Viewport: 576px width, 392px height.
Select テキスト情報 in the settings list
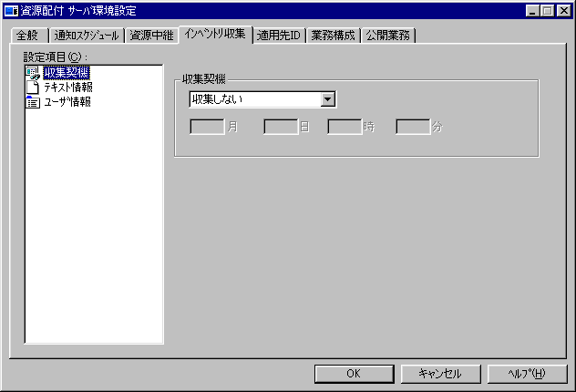(68, 88)
